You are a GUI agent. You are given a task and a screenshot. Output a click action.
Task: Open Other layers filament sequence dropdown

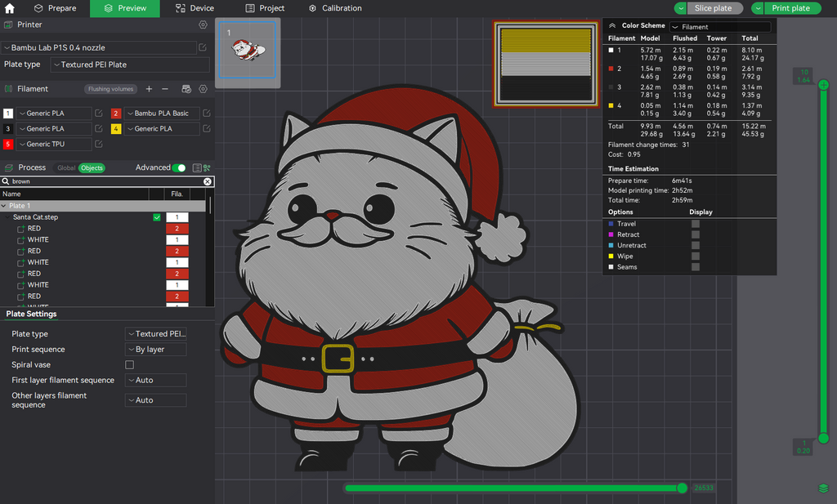(156, 400)
